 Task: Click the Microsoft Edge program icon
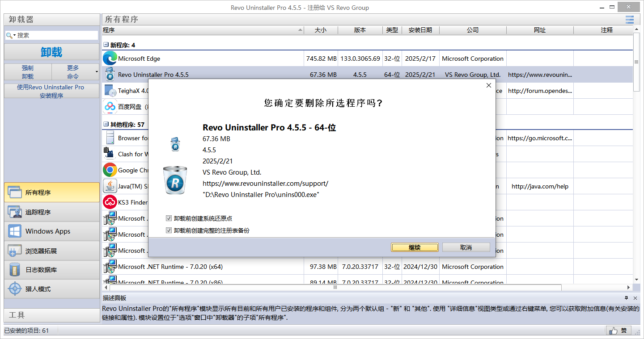point(110,59)
